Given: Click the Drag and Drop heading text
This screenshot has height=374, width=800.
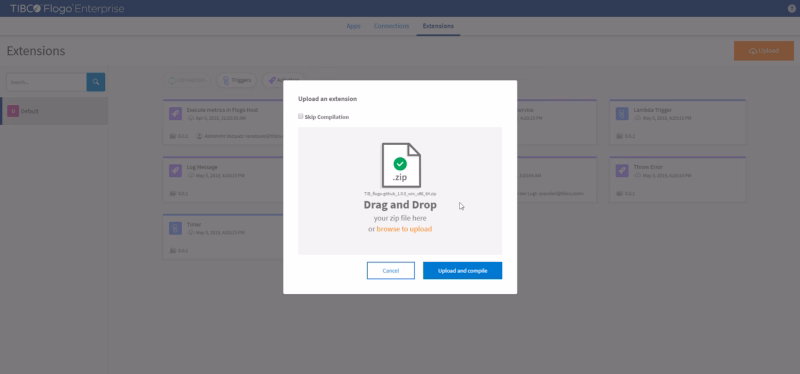Looking at the screenshot, I should pos(400,205).
